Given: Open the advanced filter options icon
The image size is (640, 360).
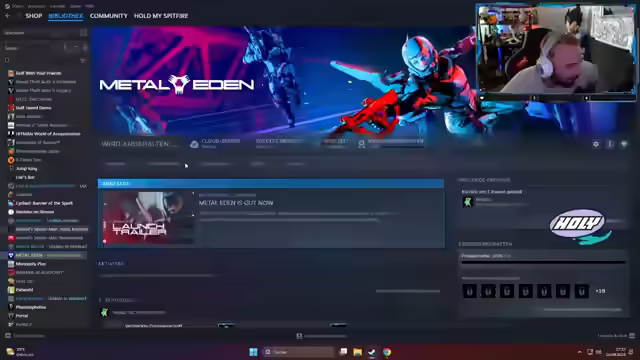Looking at the screenshot, I should (83, 60).
